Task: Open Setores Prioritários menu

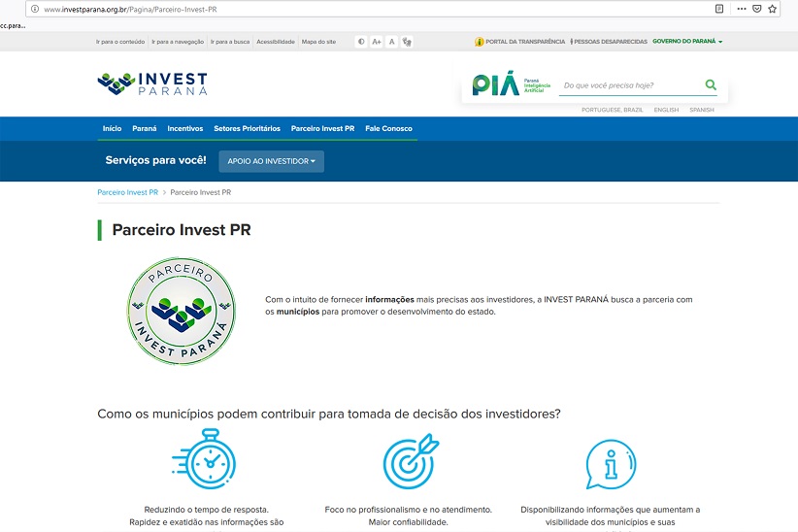Action: click(x=247, y=128)
